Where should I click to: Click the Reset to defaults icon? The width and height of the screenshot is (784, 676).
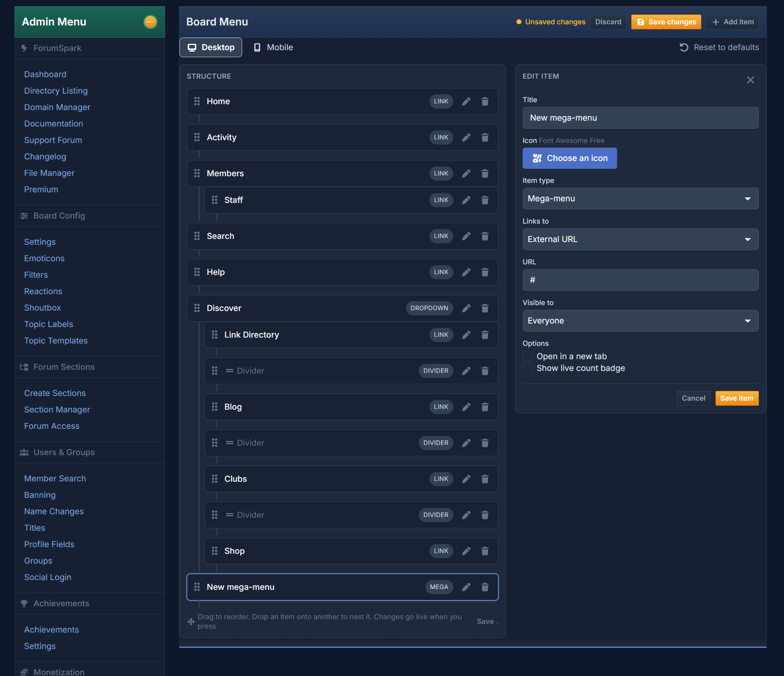click(x=684, y=47)
